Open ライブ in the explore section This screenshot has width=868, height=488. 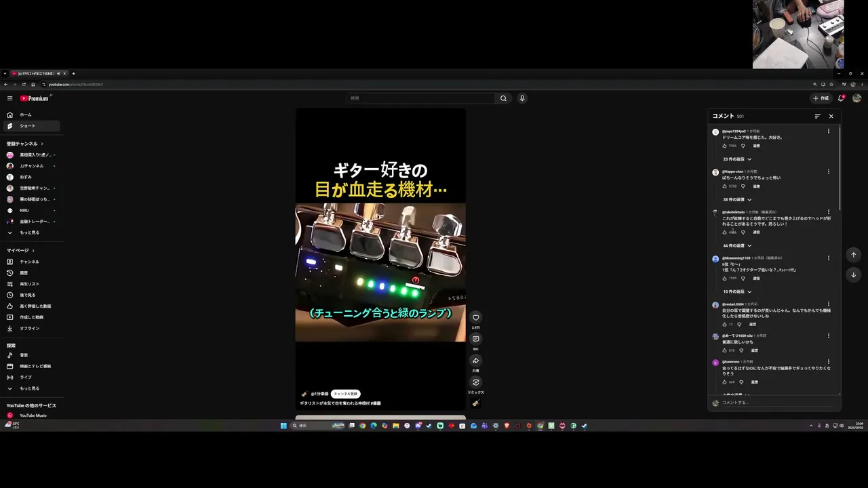[33, 377]
